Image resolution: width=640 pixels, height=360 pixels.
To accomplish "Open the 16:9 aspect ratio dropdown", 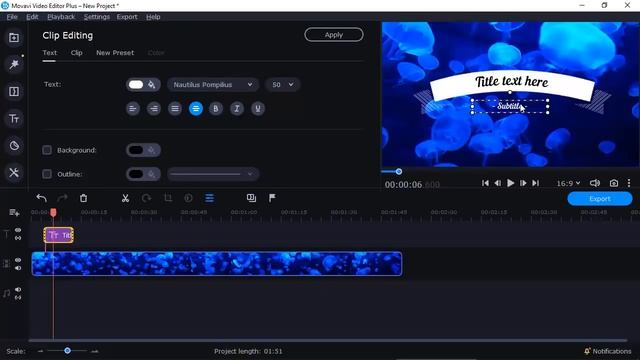I will [x=568, y=183].
